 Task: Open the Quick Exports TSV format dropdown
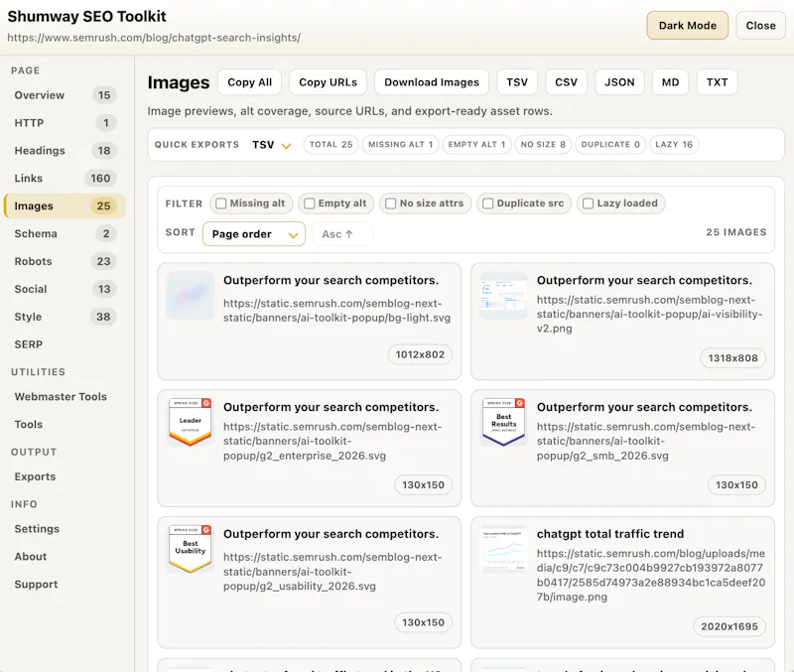tap(272, 145)
